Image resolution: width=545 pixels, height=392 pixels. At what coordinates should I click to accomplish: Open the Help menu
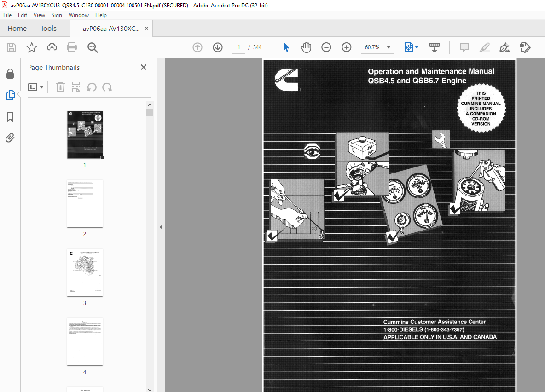(101, 15)
